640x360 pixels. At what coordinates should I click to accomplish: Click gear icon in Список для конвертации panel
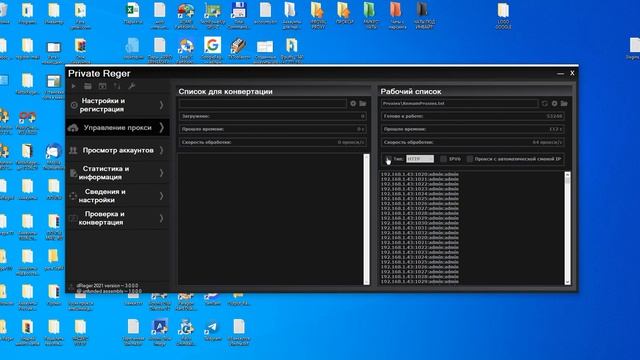tap(353, 104)
